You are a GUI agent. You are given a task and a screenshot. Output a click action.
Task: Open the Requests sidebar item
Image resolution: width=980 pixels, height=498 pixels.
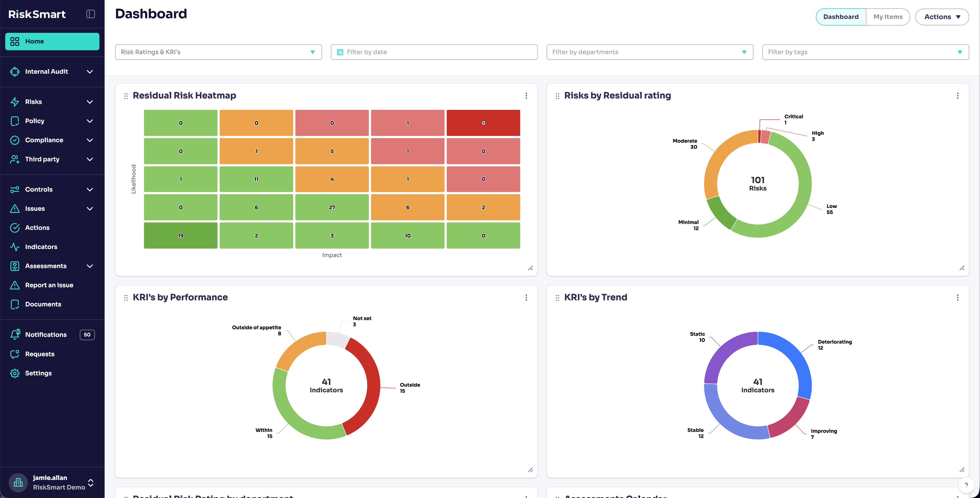[52, 354]
